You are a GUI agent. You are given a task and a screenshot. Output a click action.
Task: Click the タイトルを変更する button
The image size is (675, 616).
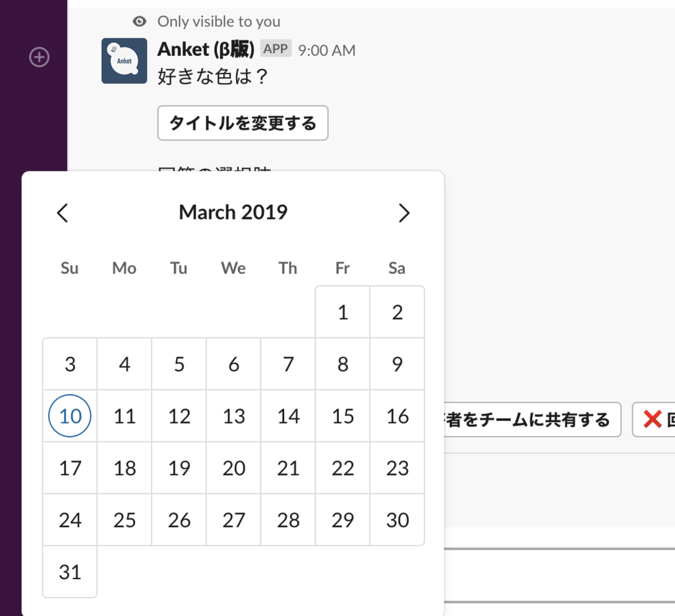243,123
